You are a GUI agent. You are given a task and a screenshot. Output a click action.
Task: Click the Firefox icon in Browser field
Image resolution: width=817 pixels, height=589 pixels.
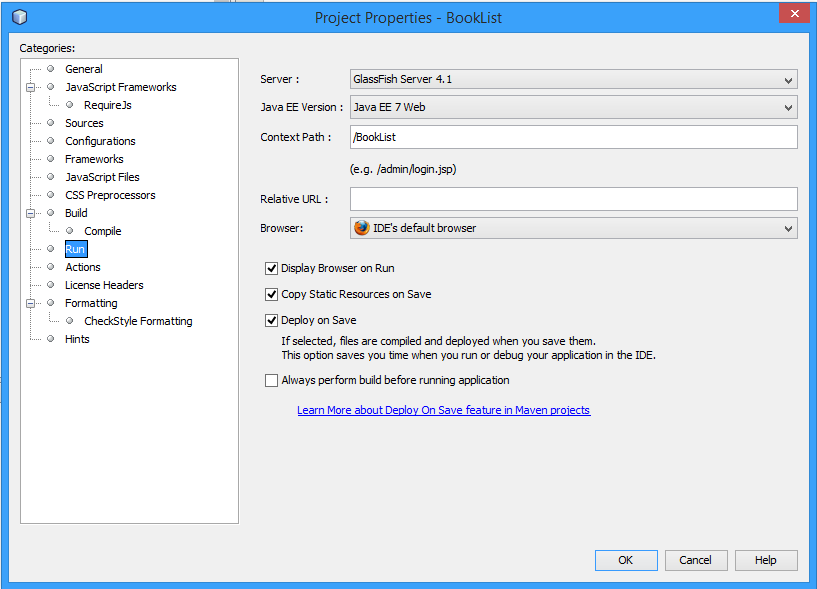362,228
